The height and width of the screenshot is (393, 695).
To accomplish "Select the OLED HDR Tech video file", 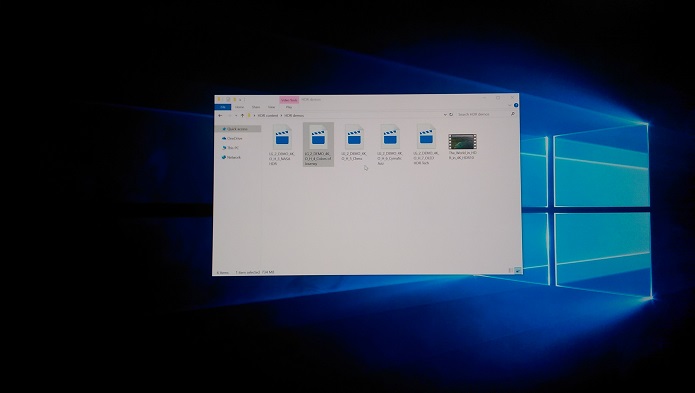I will [x=426, y=144].
